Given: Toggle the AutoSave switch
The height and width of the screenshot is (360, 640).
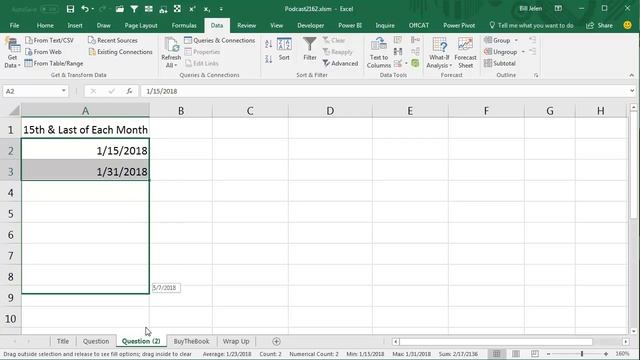Looking at the screenshot, I should point(49,9).
